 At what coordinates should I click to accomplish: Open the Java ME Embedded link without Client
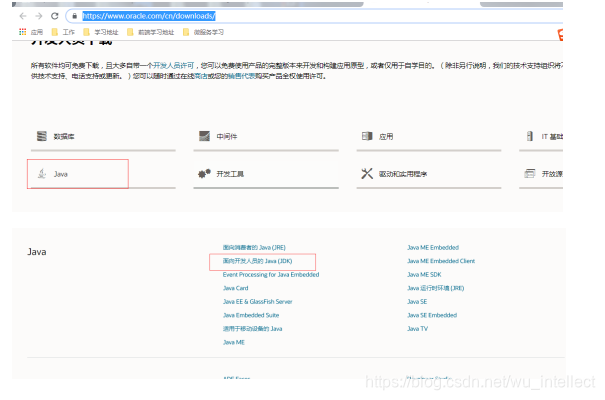pos(433,248)
